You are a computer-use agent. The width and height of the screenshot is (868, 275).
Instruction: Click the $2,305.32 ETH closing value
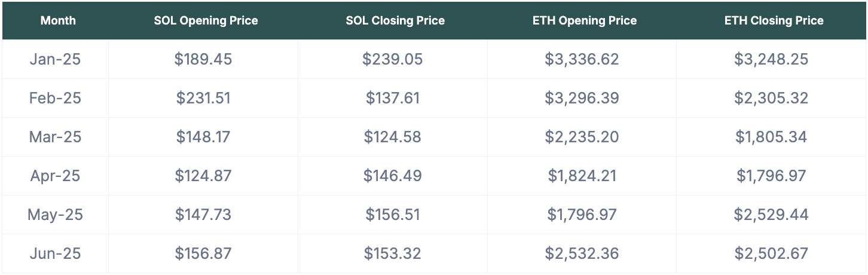click(x=771, y=98)
